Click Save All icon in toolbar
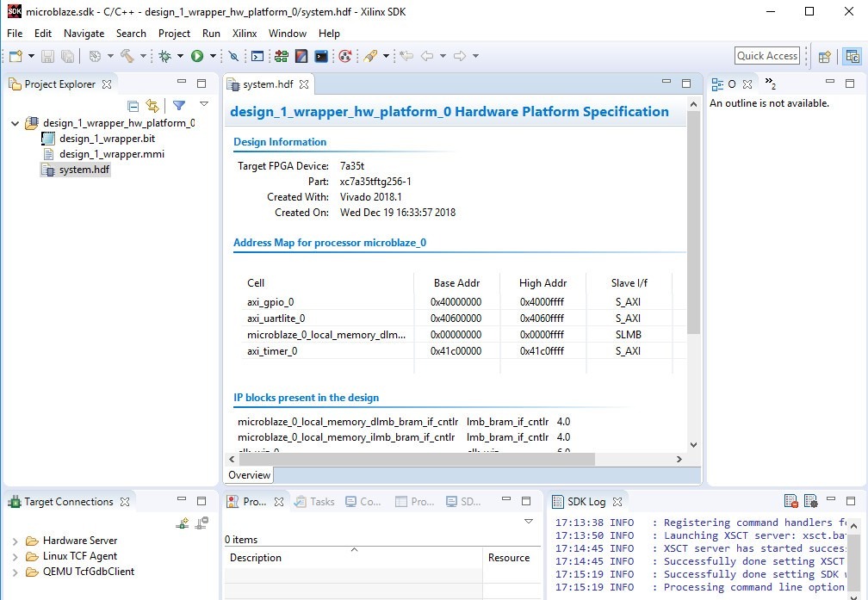Viewport: 868px width, 600px height. point(68,56)
